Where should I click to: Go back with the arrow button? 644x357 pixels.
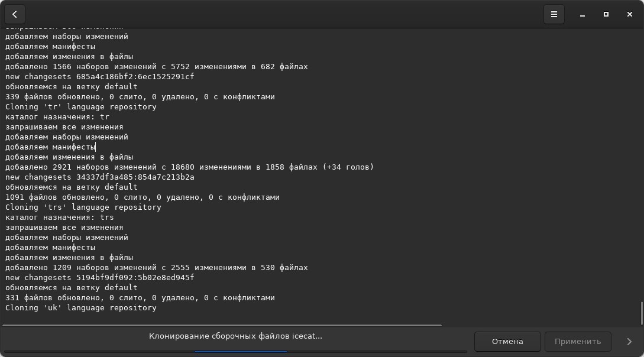(x=15, y=14)
